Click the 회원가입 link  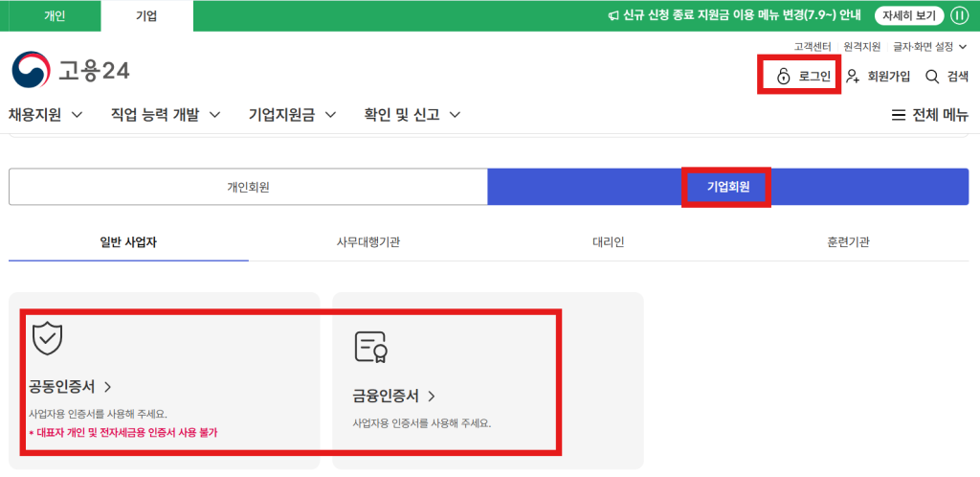point(889,77)
